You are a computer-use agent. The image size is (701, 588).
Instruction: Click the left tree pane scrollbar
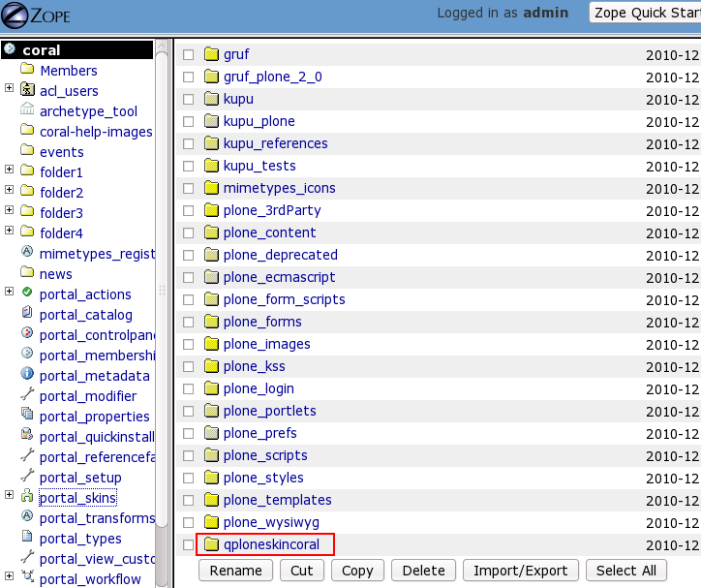click(162, 291)
